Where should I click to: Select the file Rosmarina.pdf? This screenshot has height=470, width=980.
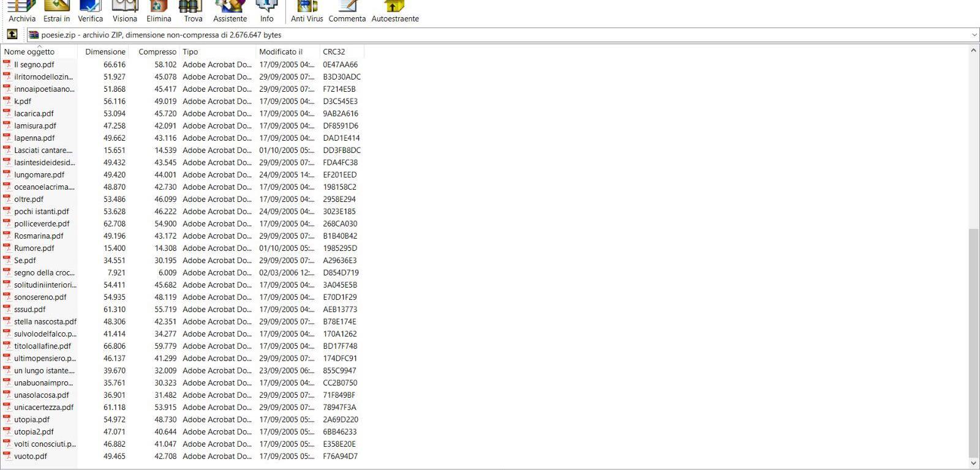[x=39, y=236]
